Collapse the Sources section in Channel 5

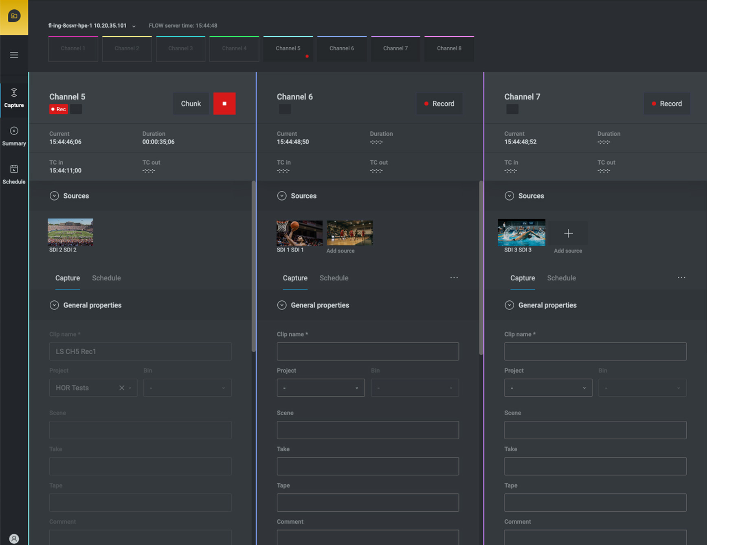[54, 196]
